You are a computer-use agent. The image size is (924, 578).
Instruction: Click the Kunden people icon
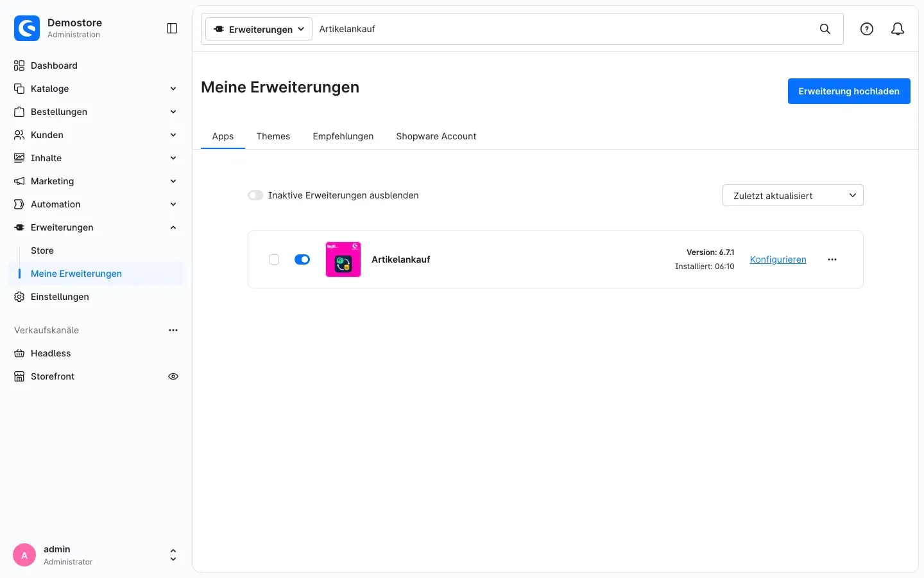19,135
